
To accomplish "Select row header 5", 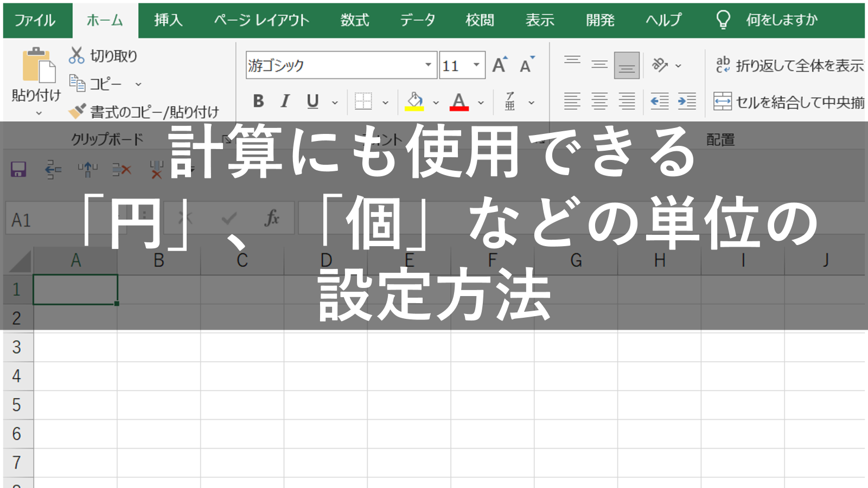I will tap(17, 405).
